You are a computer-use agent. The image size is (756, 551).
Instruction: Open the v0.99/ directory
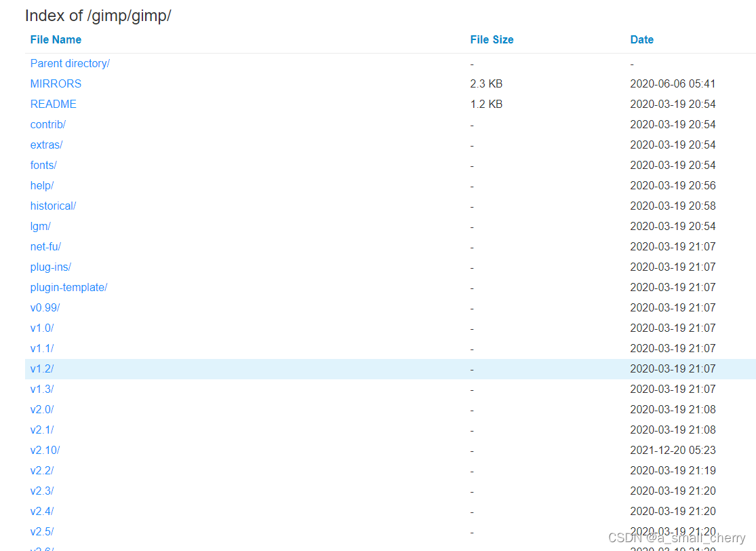(x=45, y=308)
